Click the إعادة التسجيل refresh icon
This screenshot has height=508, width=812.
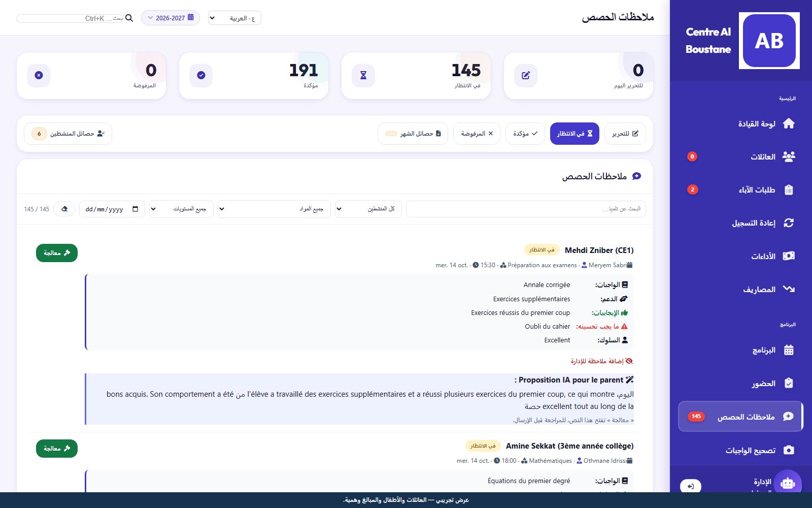[789, 223]
